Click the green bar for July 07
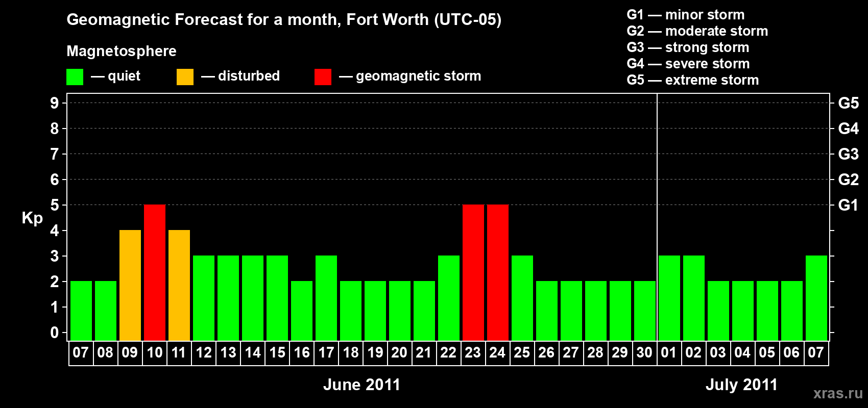868x408 pixels. click(x=816, y=298)
